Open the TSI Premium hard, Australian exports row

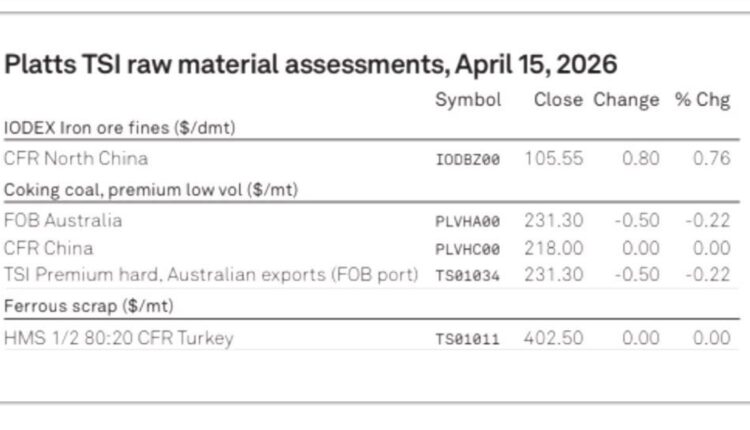click(x=211, y=275)
